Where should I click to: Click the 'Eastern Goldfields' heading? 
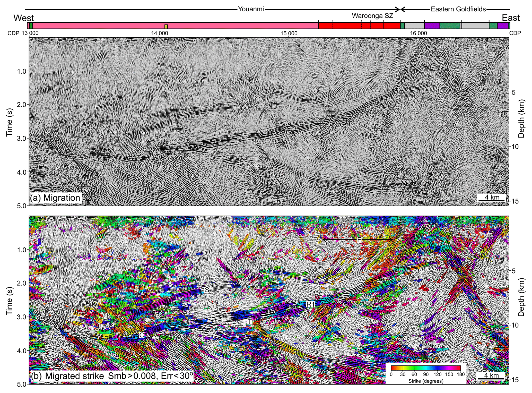coord(458,9)
